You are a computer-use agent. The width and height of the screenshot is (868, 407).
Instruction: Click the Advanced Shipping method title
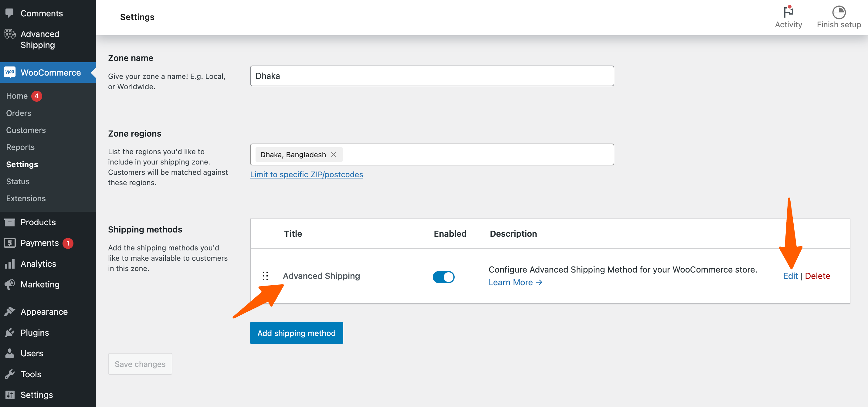pyautogui.click(x=321, y=276)
